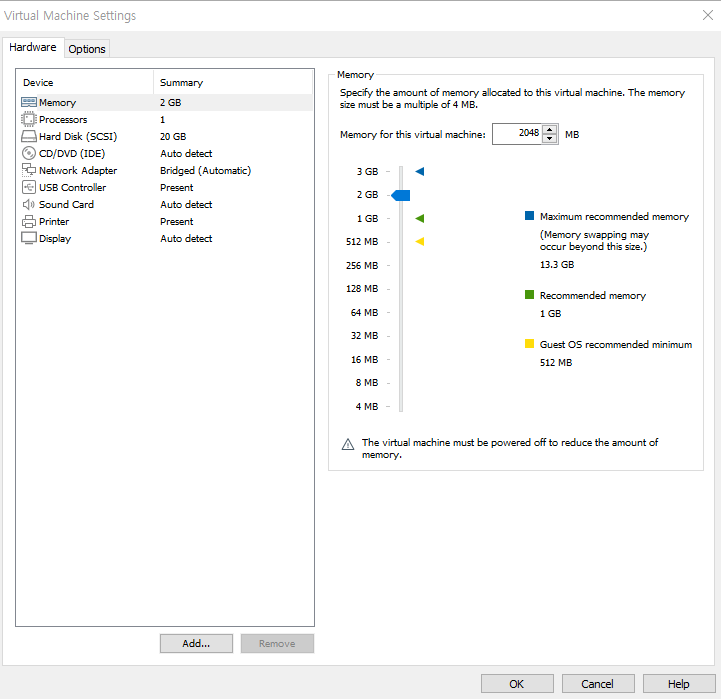This screenshot has width=721, height=699.
Task: Click the slider track at 256 MB
Action: click(401, 265)
